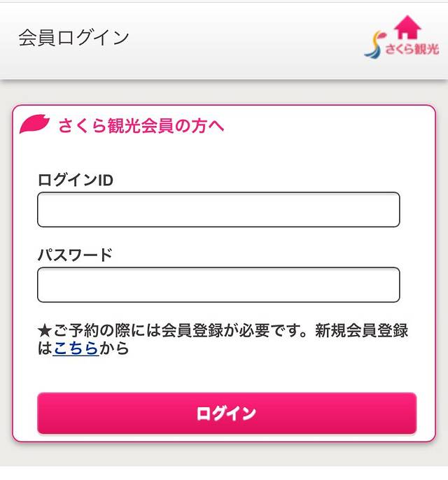Click the さくら観光会員の方へ heading
Image resolution: width=448 pixels, height=480 pixels.
141,125
